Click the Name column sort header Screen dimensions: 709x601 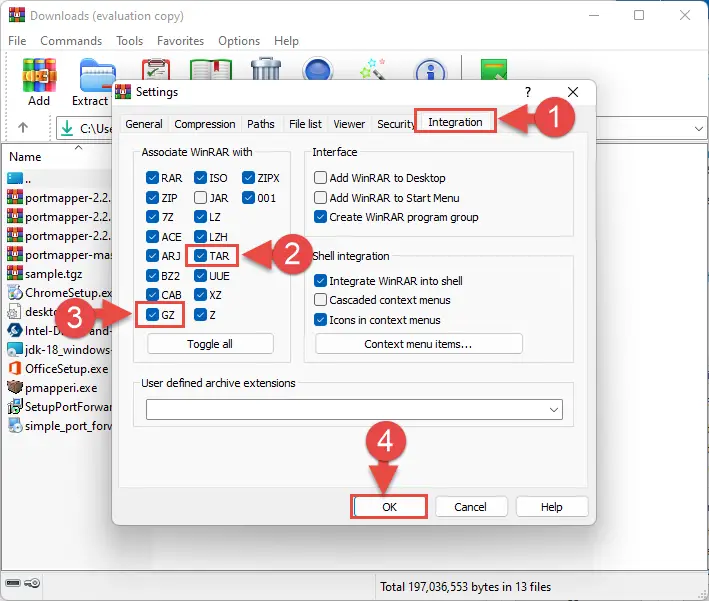[25, 157]
